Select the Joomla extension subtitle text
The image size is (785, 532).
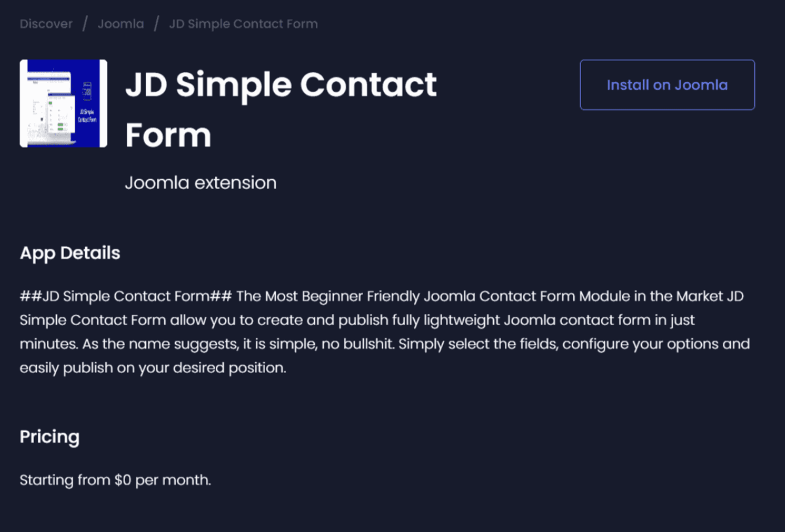(x=200, y=183)
